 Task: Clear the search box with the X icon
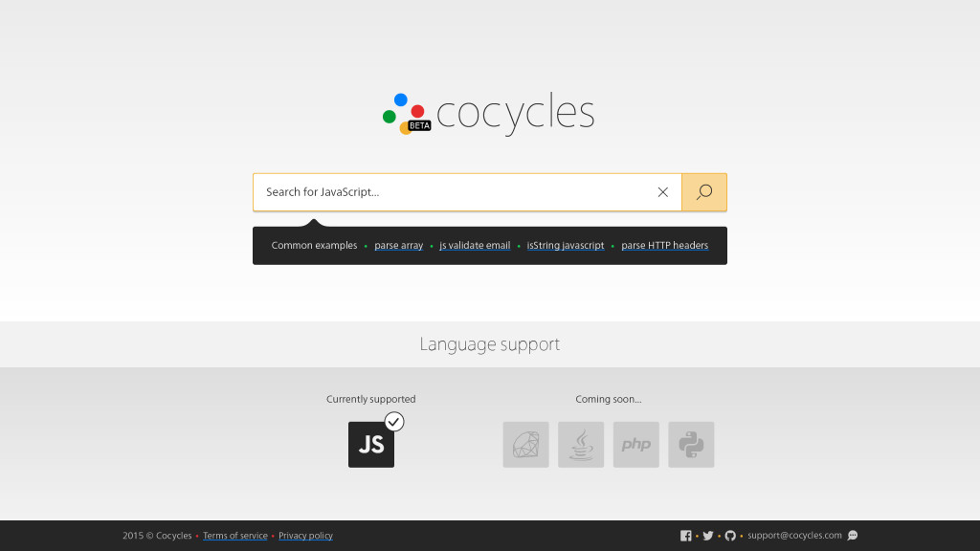tap(662, 192)
